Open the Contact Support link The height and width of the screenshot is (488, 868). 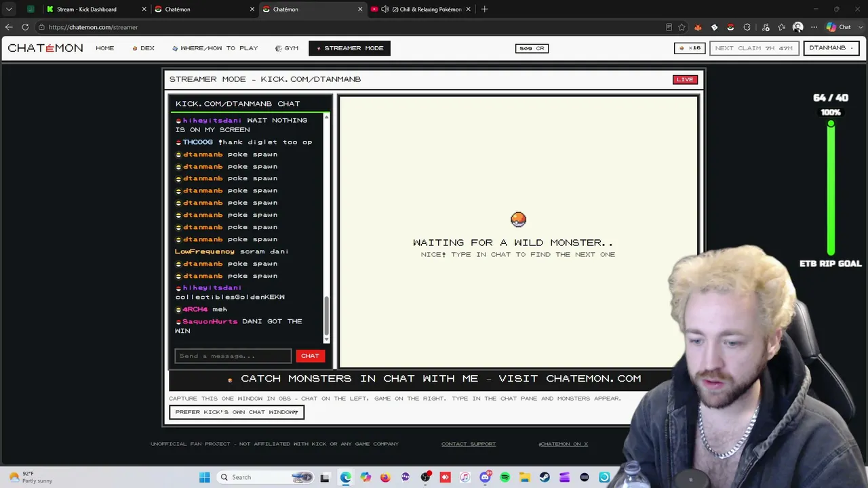tap(469, 444)
